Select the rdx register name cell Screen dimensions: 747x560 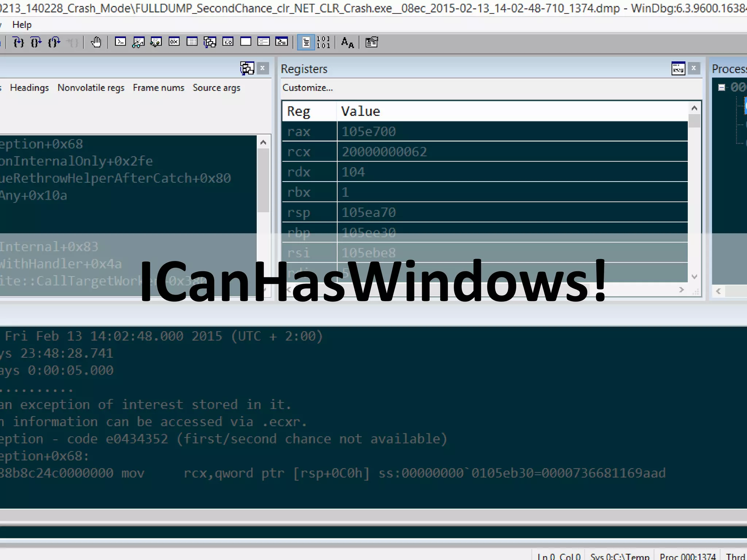coord(309,172)
